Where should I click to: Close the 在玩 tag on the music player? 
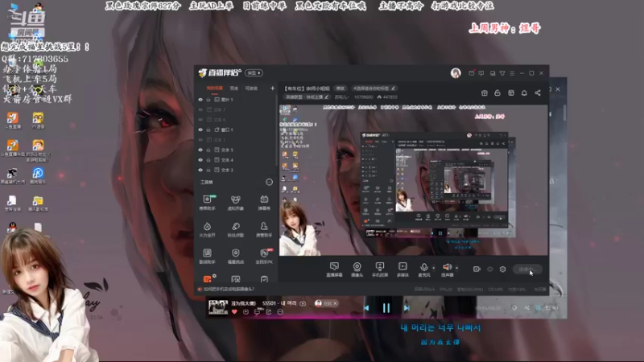tap(335, 303)
